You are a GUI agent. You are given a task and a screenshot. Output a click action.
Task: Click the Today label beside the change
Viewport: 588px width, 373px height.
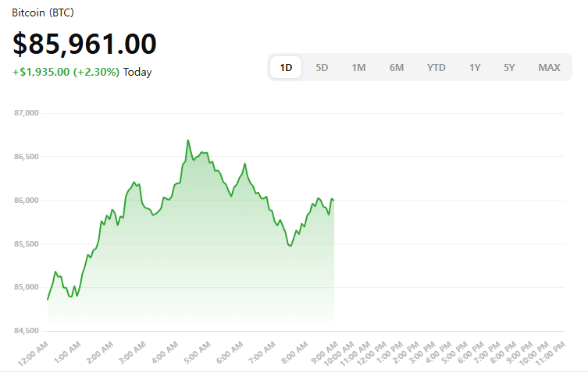137,73
